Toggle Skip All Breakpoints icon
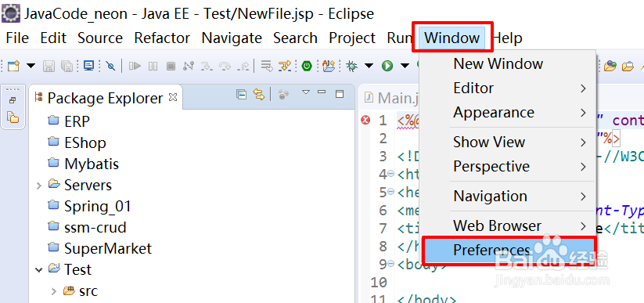This screenshot has height=303, width=644. pos(110,66)
